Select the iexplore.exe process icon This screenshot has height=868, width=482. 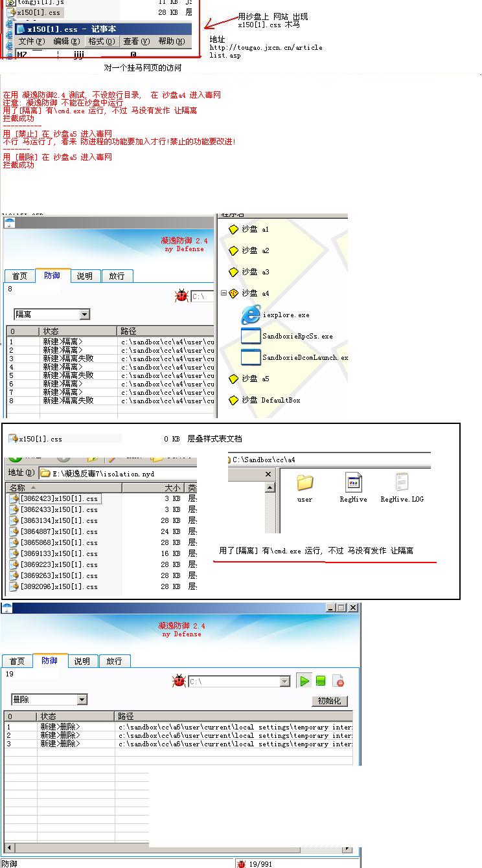click(x=251, y=315)
